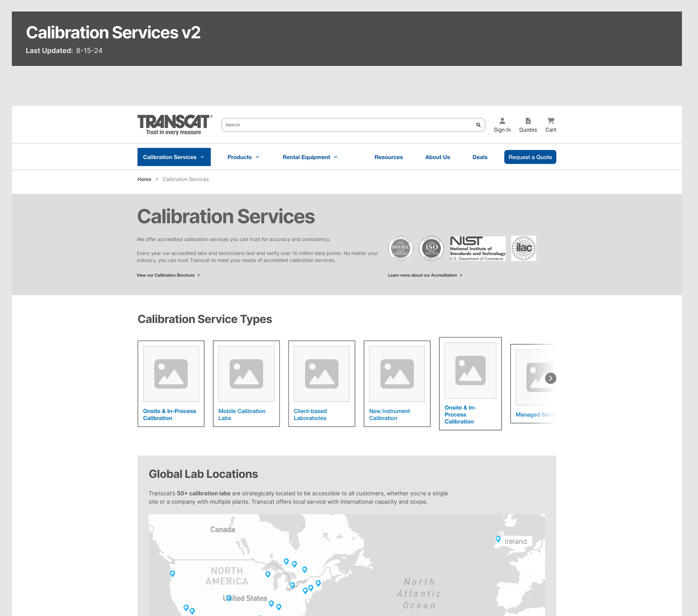Select the Deals navigation item
The image size is (698, 616).
pyautogui.click(x=480, y=157)
